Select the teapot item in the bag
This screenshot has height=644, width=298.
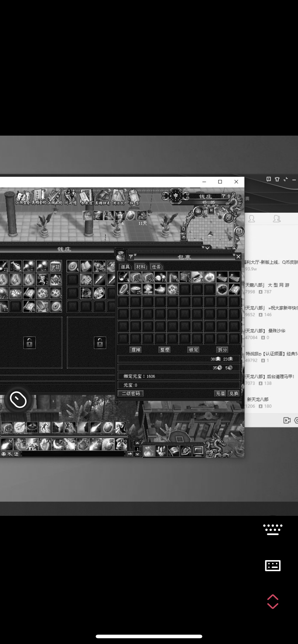[x=160, y=289]
